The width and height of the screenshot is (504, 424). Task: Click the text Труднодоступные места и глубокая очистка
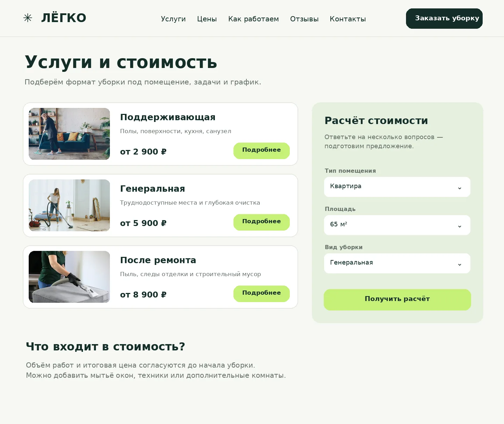pos(190,203)
